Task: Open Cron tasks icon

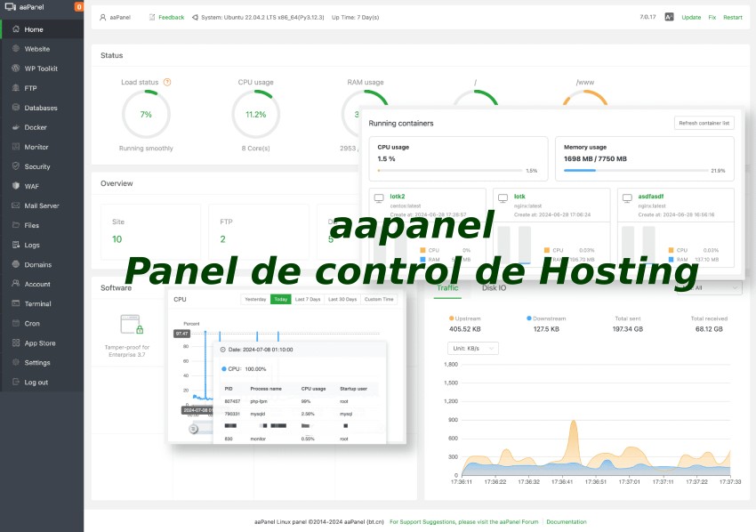Action: (16, 323)
